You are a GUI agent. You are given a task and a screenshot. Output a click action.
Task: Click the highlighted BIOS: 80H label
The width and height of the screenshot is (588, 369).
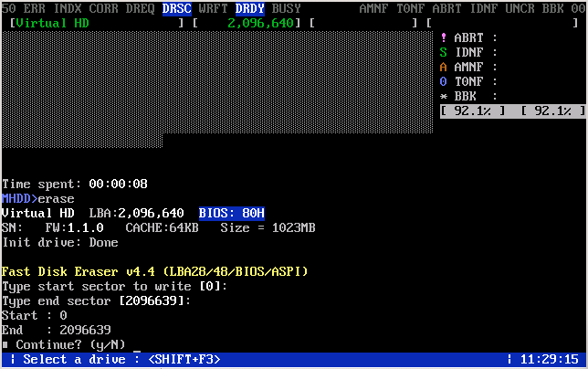point(232,213)
